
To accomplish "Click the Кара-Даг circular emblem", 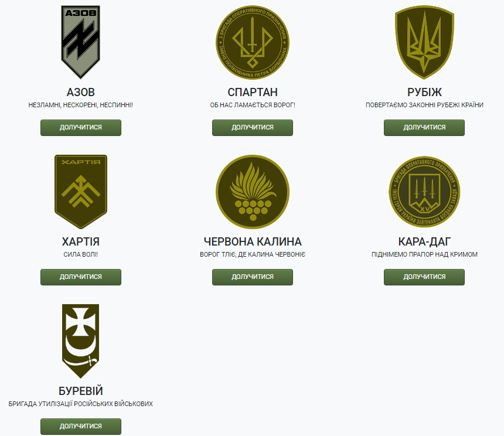I will coord(424,192).
